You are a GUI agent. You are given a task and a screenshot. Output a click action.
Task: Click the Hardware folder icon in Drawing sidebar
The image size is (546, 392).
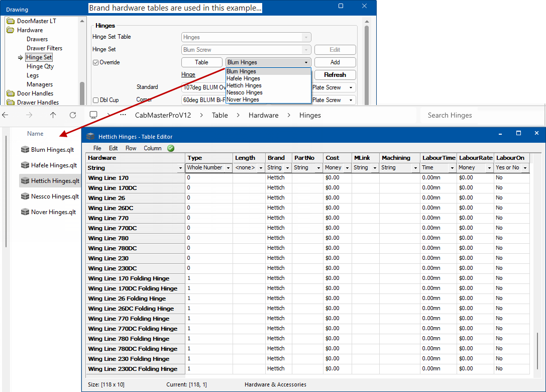[x=11, y=30]
